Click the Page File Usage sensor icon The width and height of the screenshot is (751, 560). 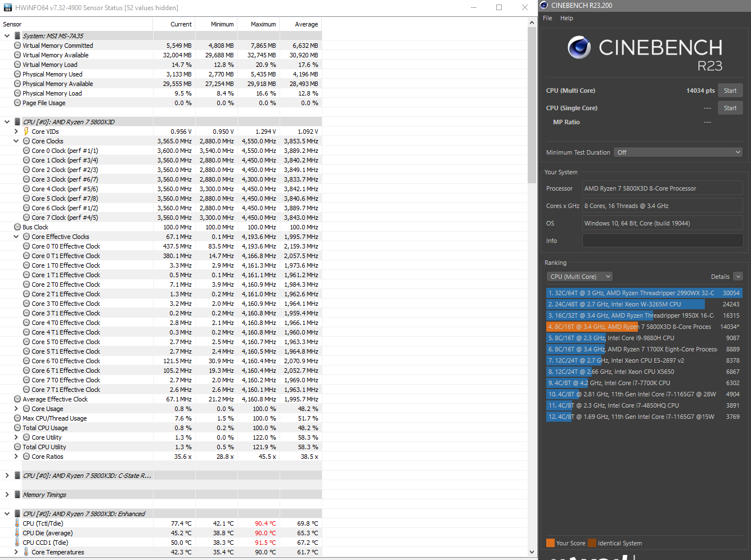coord(17,103)
